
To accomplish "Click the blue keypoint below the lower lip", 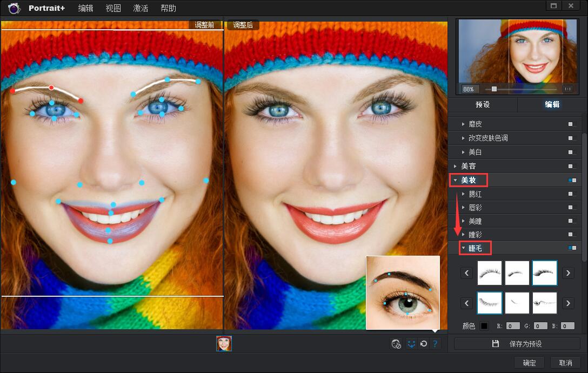I will pyautogui.click(x=110, y=241).
